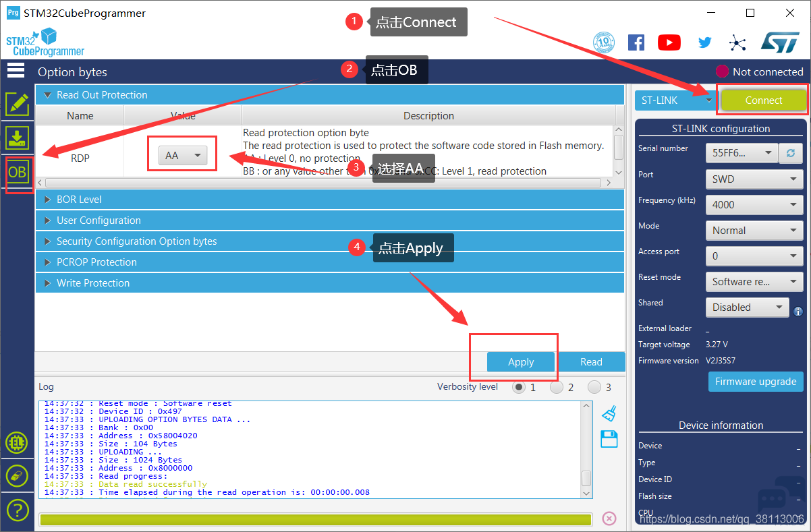Open the hamburger menu
The image size is (811, 532).
click(x=16, y=71)
